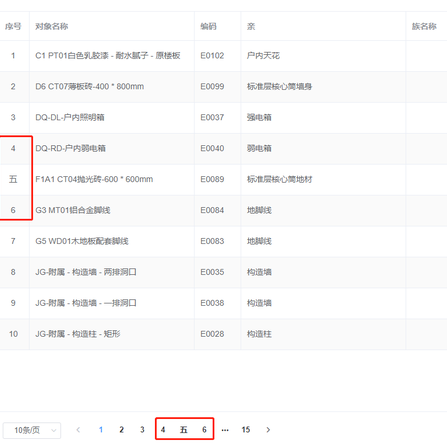The width and height of the screenshot is (447, 447).
Task: Jump ahead using the pagination ellipsis
Action: point(225,430)
